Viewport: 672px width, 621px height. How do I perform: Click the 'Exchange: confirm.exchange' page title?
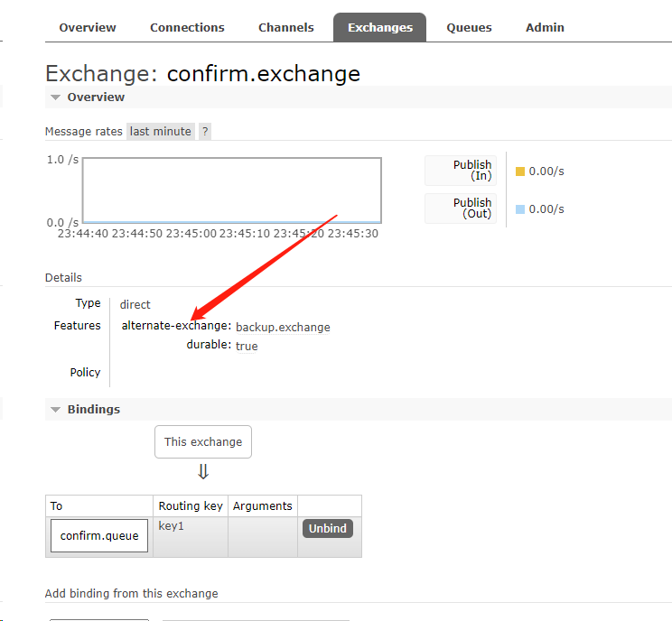202,74
